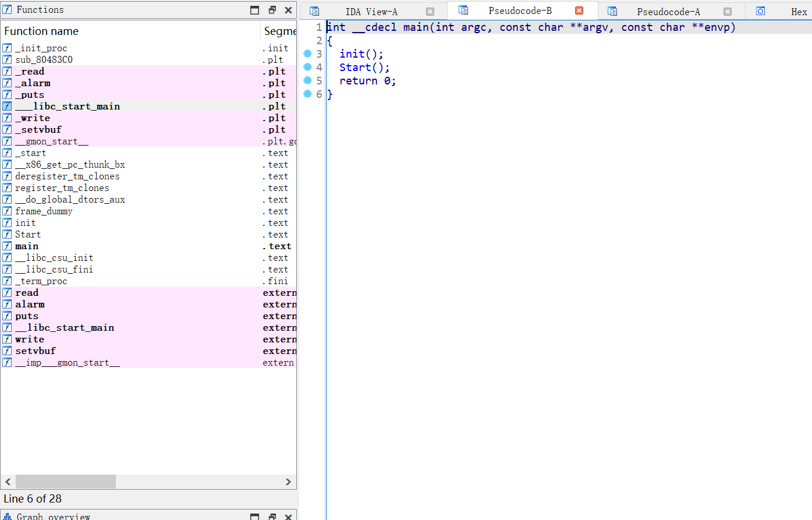Click the horizontal scrollbar thumb in Functions
The image size is (812, 520).
(66, 482)
